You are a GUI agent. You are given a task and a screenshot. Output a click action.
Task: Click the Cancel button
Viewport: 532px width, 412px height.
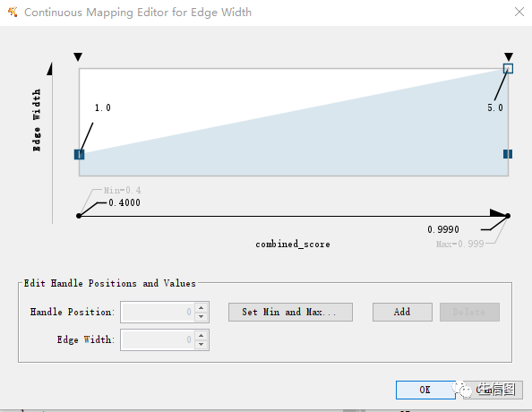pyautogui.click(x=493, y=390)
